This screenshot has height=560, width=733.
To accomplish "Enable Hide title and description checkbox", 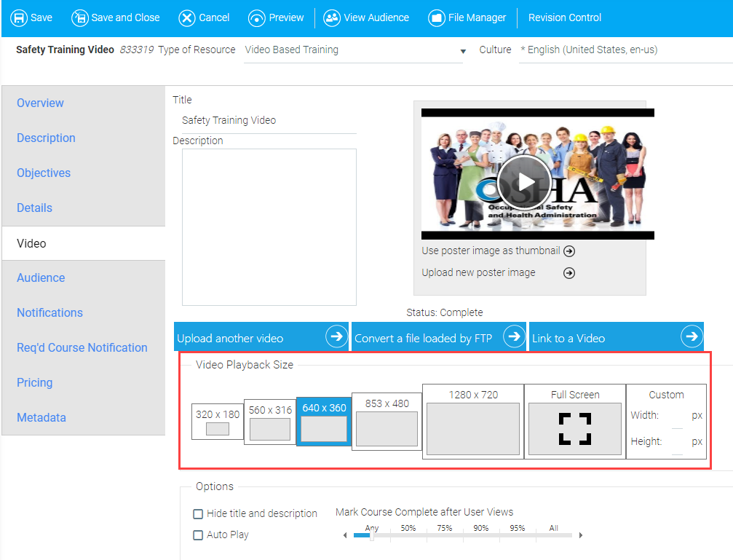I will point(198,514).
